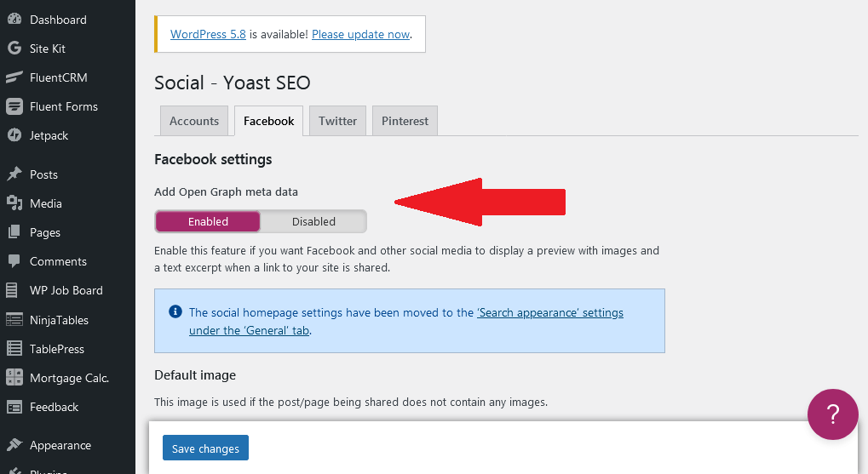Click the Appearance paintbrush icon
Viewport: 868px width, 474px height.
[x=14, y=445]
